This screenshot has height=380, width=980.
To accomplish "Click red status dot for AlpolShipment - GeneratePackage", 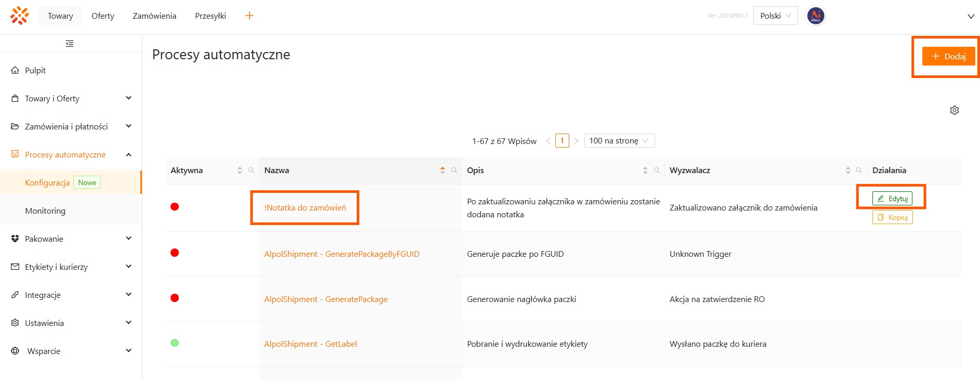I will coord(175,298).
